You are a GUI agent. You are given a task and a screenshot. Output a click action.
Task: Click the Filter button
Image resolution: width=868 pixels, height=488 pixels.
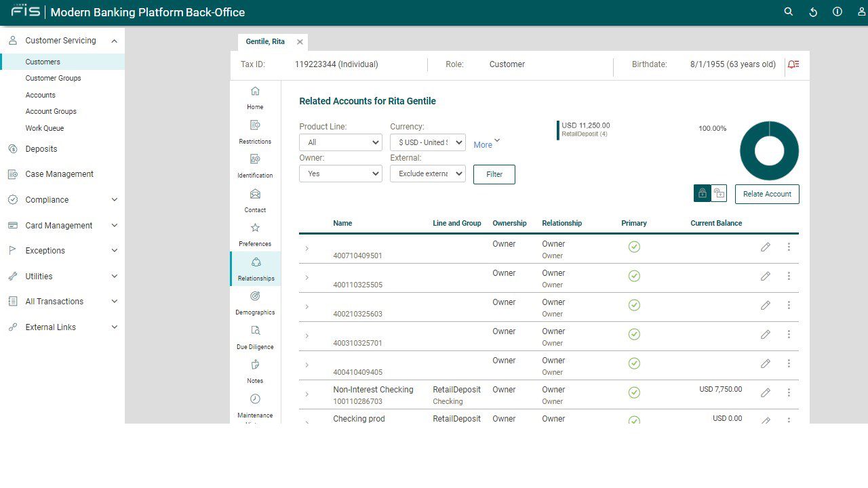494,174
